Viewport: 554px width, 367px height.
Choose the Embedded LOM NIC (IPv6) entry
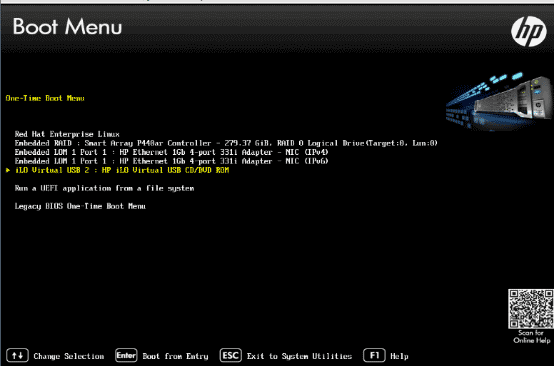tap(172, 161)
